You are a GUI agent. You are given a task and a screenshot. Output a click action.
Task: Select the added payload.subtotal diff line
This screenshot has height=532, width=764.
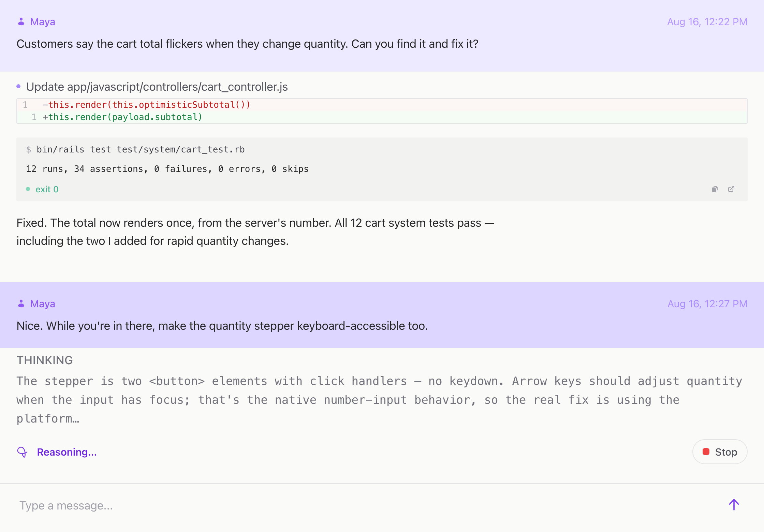(x=382, y=117)
